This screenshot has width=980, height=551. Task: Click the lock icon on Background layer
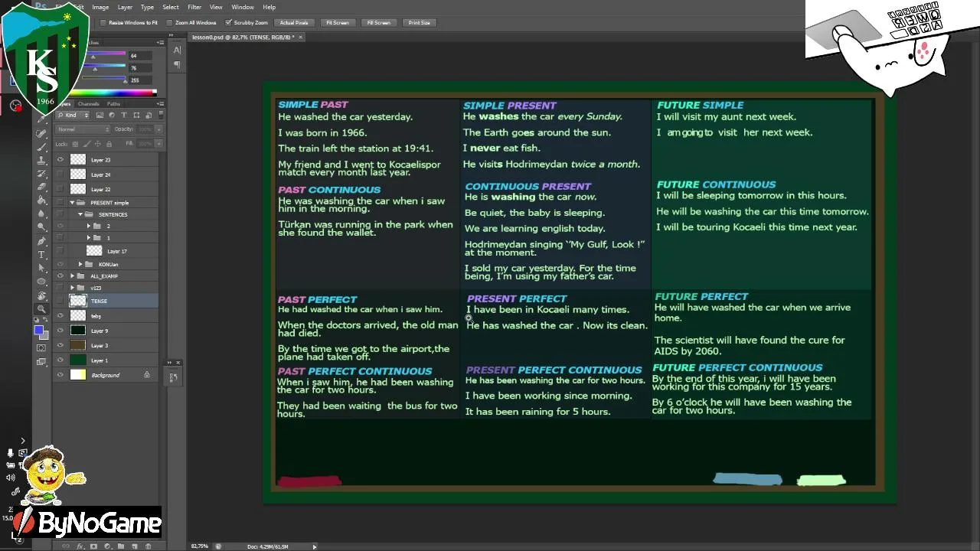click(x=147, y=375)
